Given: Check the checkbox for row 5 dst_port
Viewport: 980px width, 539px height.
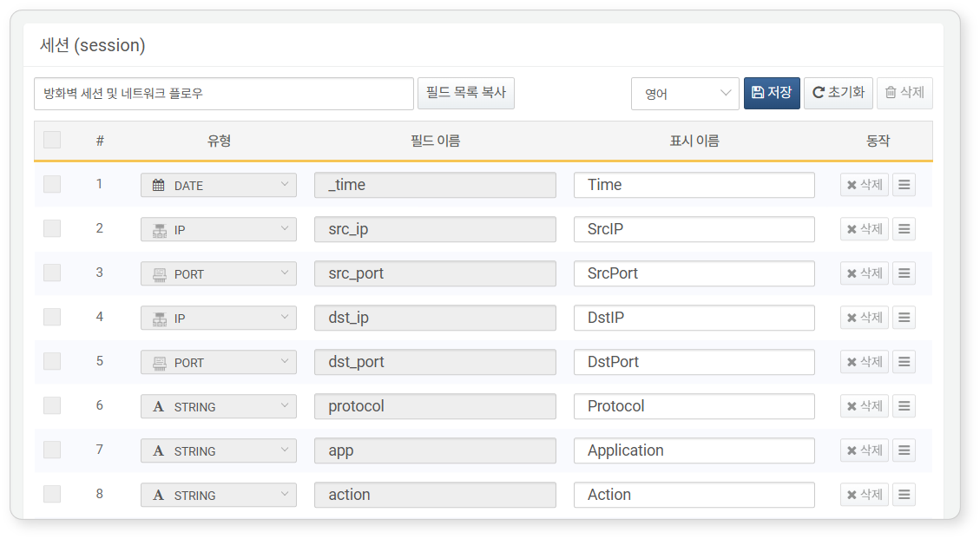Looking at the screenshot, I should click(x=52, y=361).
